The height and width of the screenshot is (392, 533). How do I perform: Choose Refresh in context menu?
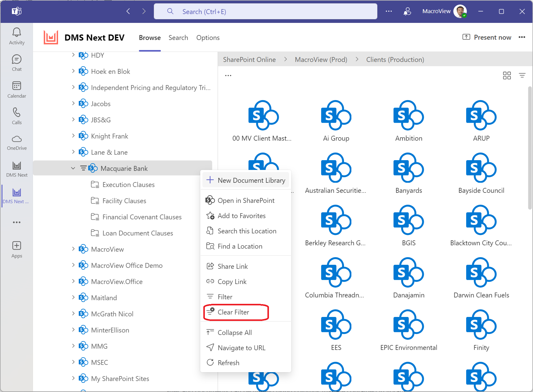(246, 363)
